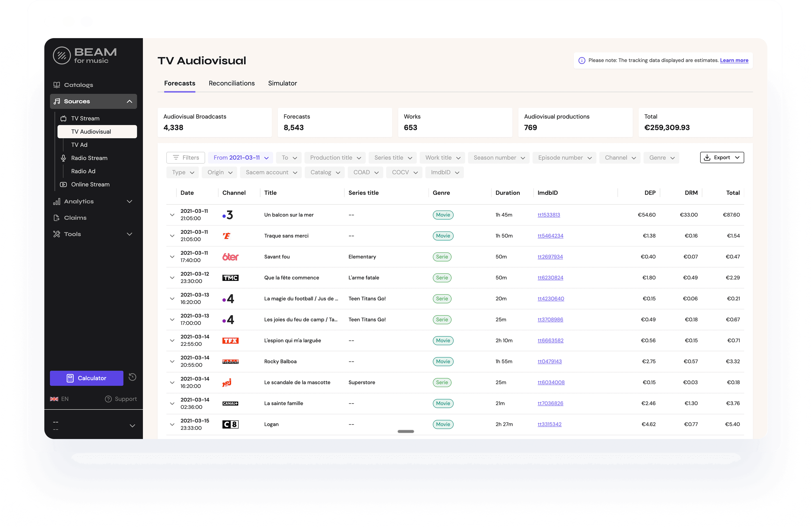This screenshot has height=527, width=812.
Task: Open Claims in the sidebar
Action: coord(75,218)
